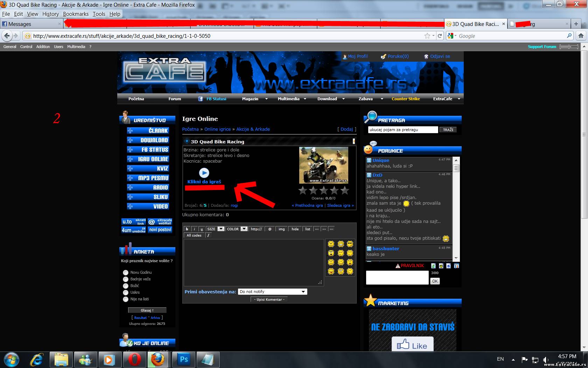Click the 'Glasaj !' vote button
The height and width of the screenshot is (368, 588).
(147, 310)
